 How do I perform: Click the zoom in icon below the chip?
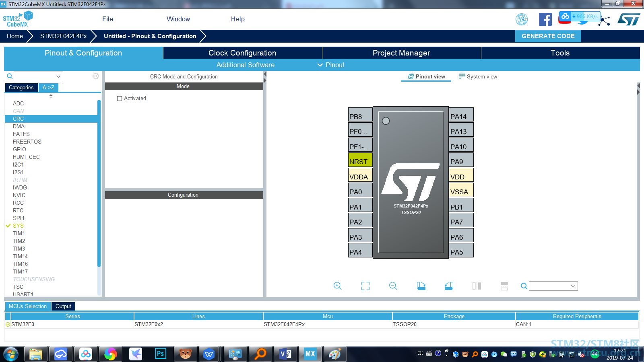click(x=338, y=286)
